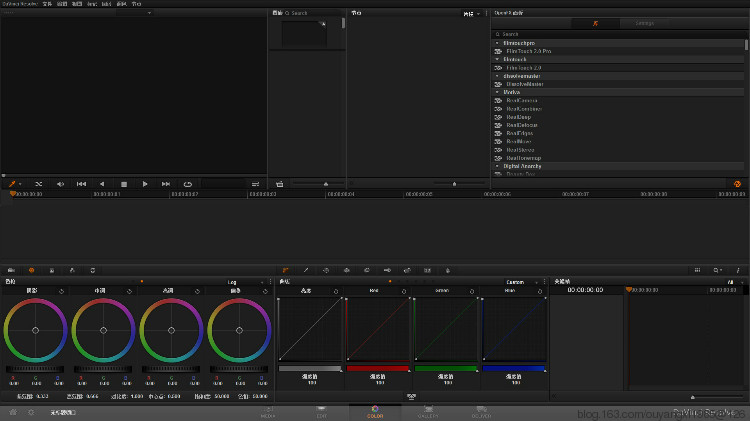Collapse the Digital Anarchy plugin category

click(x=498, y=165)
